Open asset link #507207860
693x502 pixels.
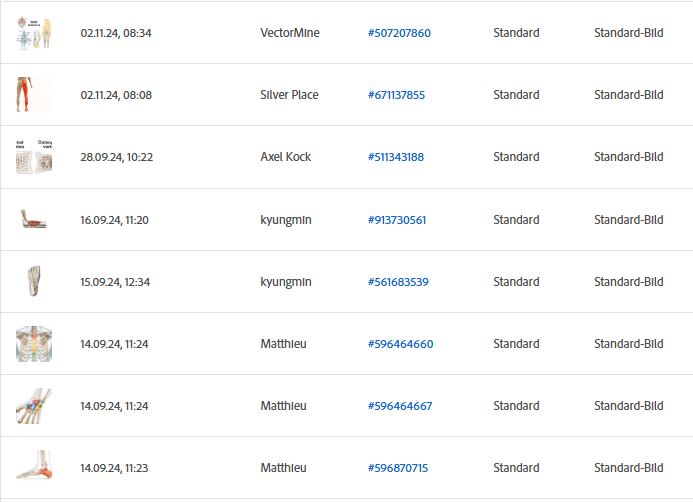399,33
